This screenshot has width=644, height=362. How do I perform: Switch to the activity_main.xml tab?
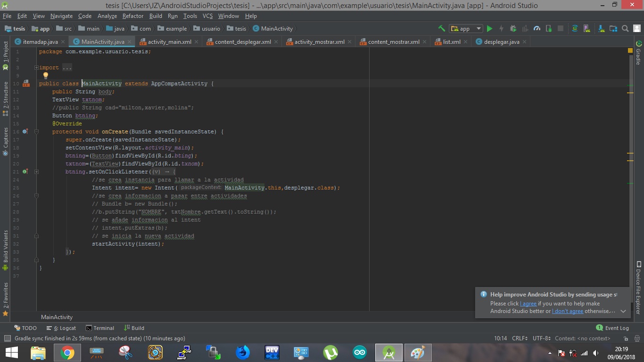pyautogui.click(x=169, y=41)
